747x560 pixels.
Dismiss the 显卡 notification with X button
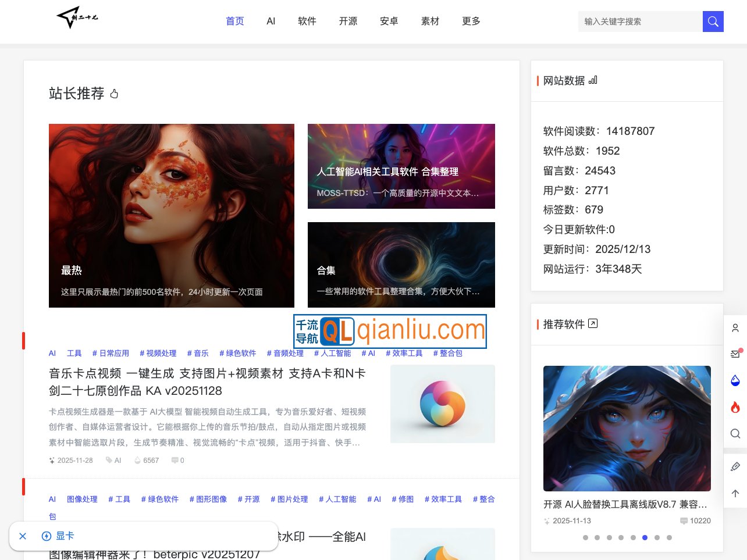coord(23,536)
